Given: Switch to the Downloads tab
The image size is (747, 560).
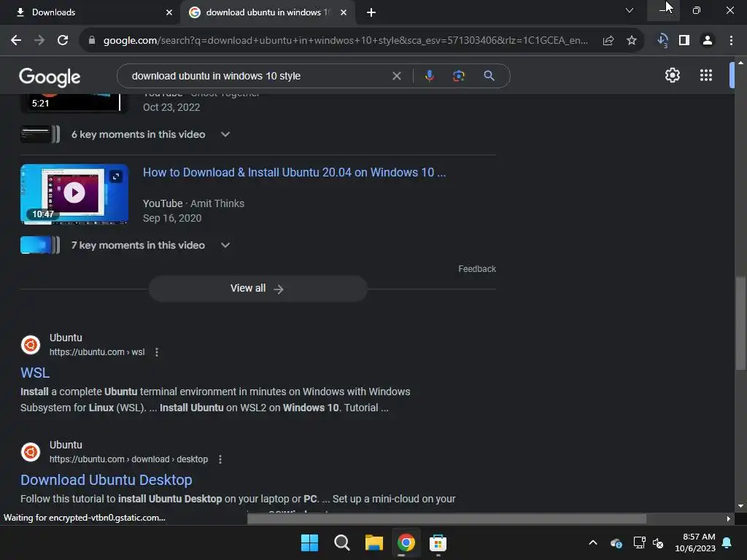Looking at the screenshot, I should pyautogui.click(x=90, y=12).
